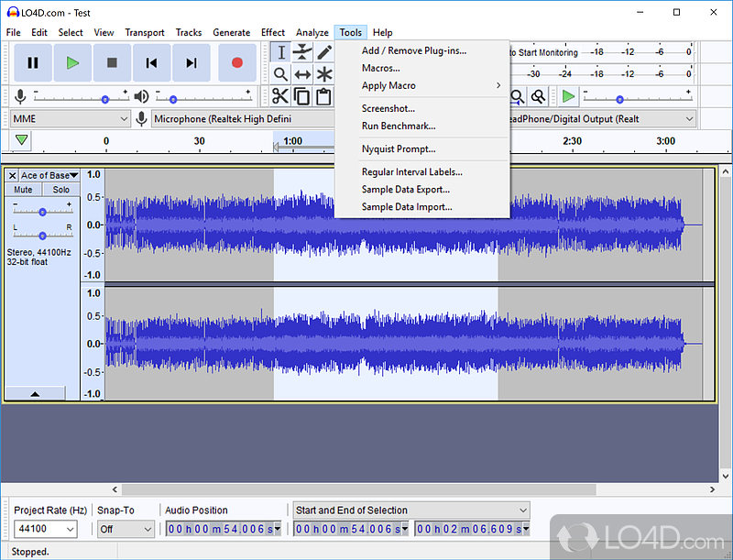Start recording with the red Record button

coord(237,62)
